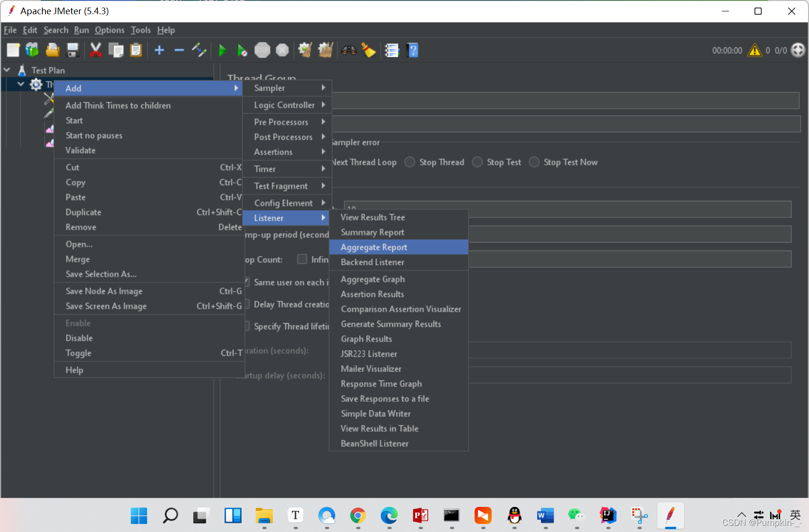Select Stop Test Now radio button
The image size is (809, 532).
click(x=534, y=162)
